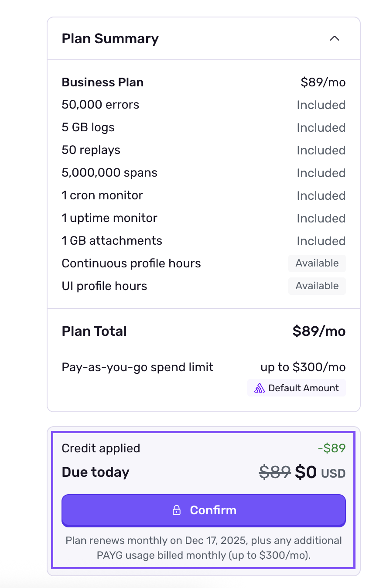Click the plan renewal notice text
This screenshot has width=376, height=588.
click(204, 548)
